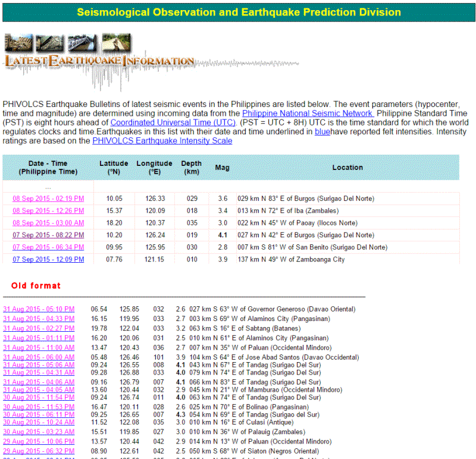Screen dimensions: 476x459
Task: Open the 30 Aug 2015 - 10:24 AM bulletin
Action: [39, 422]
